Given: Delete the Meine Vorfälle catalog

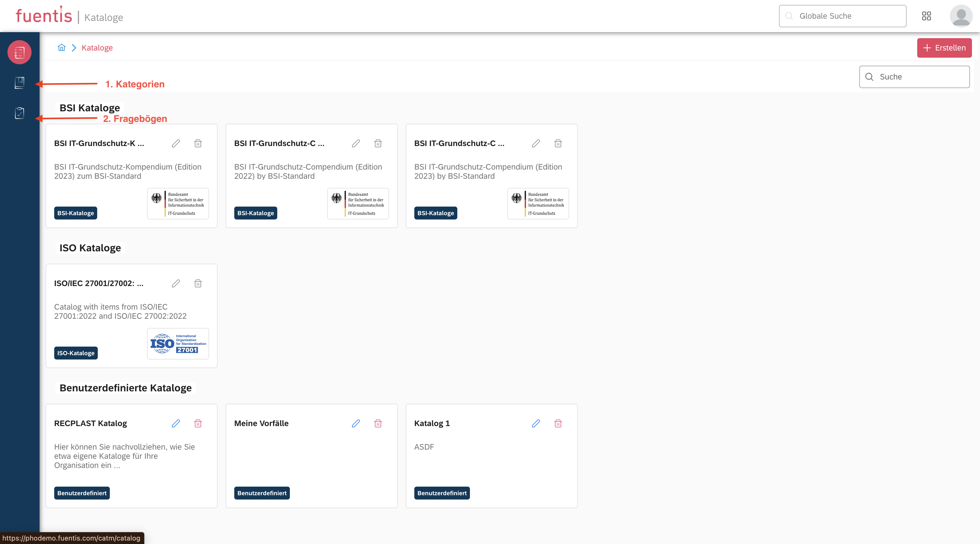Looking at the screenshot, I should pos(378,423).
